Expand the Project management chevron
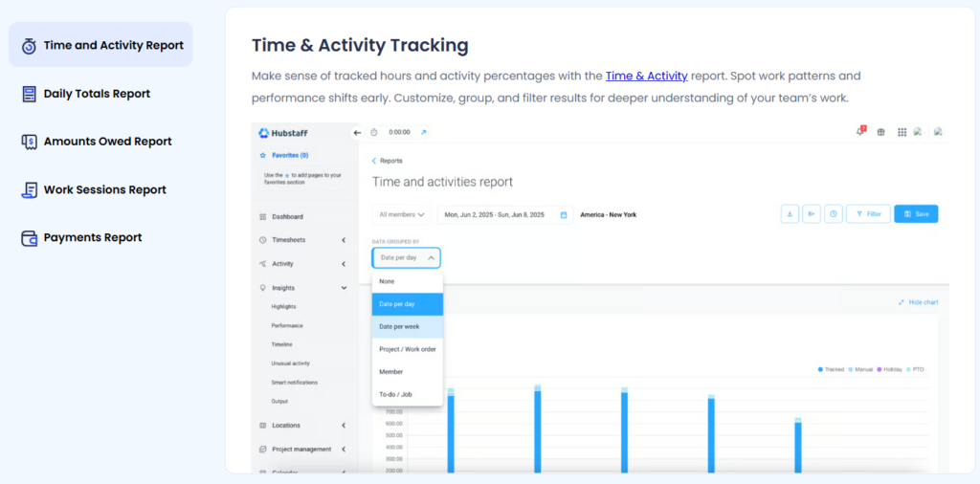This screenshot has width=980, height=484. point(344,449)
